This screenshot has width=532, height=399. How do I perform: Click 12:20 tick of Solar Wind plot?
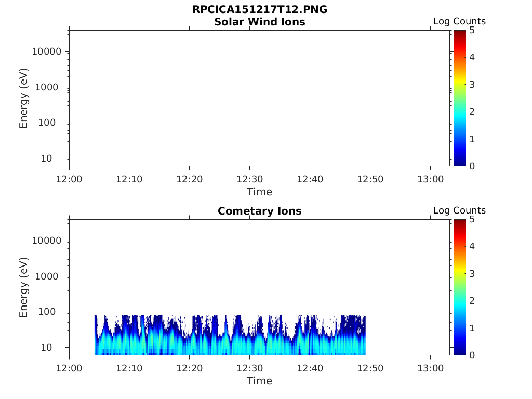pos(189,179)
